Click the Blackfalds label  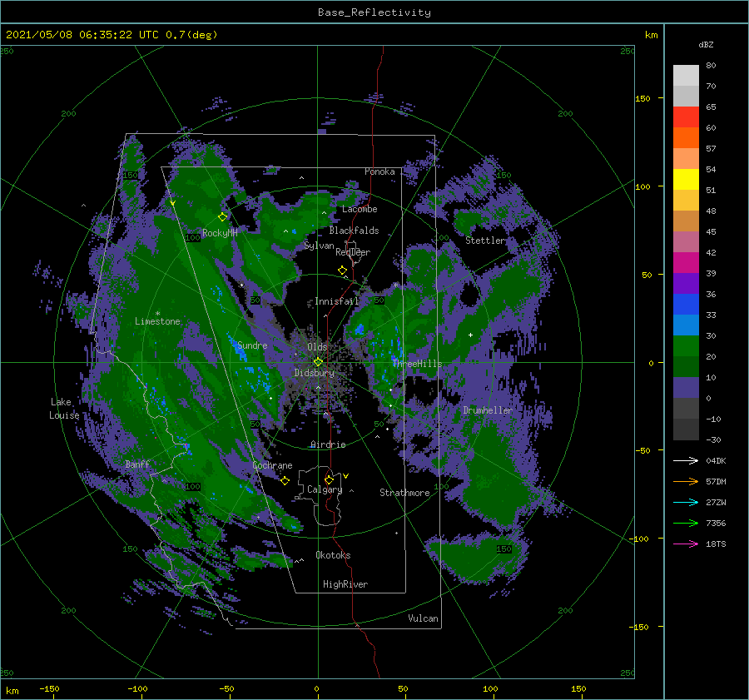354,231
